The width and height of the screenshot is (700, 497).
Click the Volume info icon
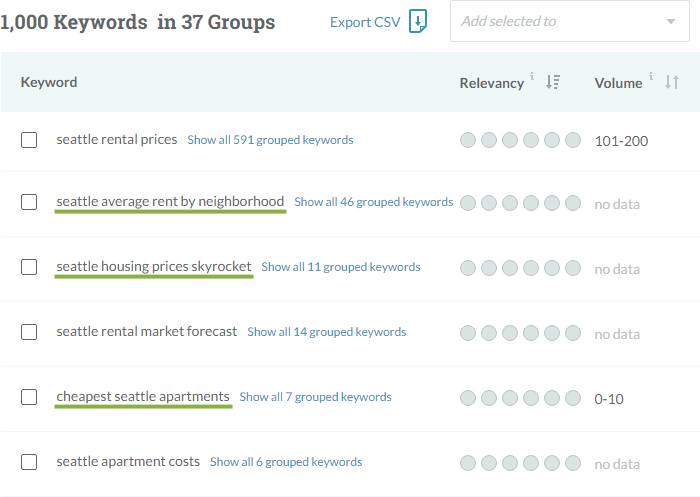pos(651,77)
